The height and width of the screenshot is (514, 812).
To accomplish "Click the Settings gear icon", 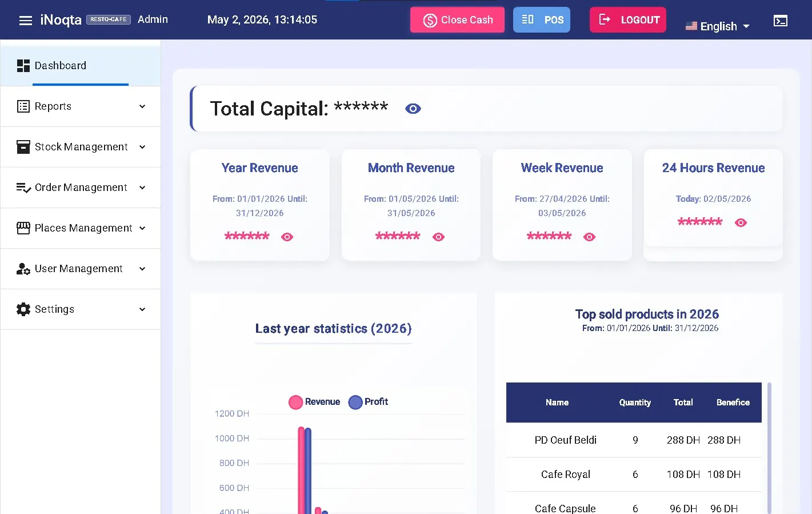I will (x=23, y=309).
